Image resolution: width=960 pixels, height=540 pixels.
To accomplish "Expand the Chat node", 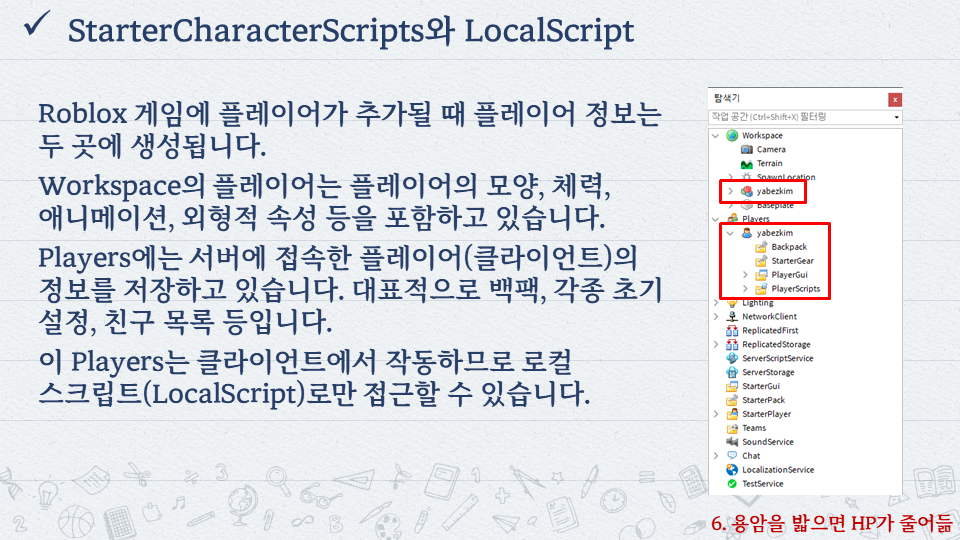I will (716, 456).
